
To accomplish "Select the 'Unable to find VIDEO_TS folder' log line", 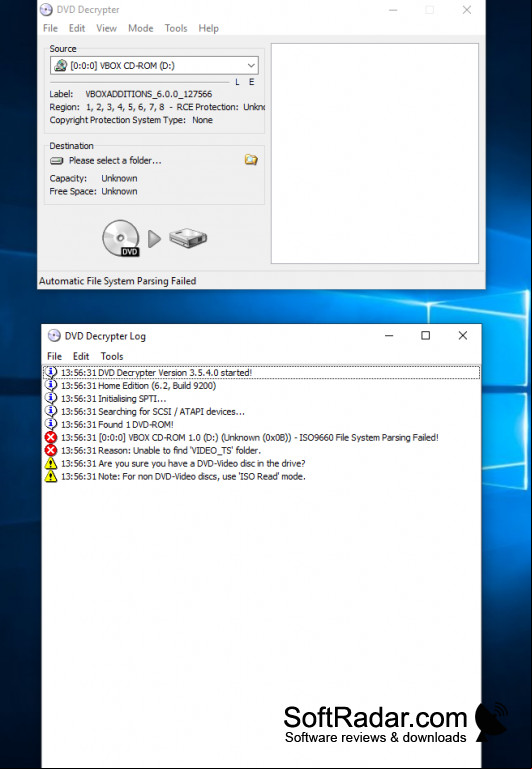I will point(261,450).
